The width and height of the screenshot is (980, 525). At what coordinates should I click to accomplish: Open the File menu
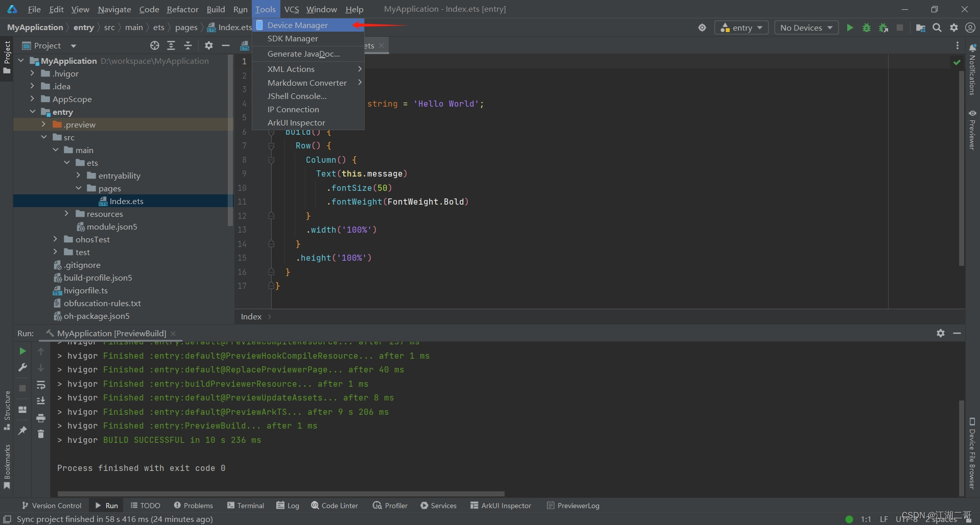(x=34, y=9)
